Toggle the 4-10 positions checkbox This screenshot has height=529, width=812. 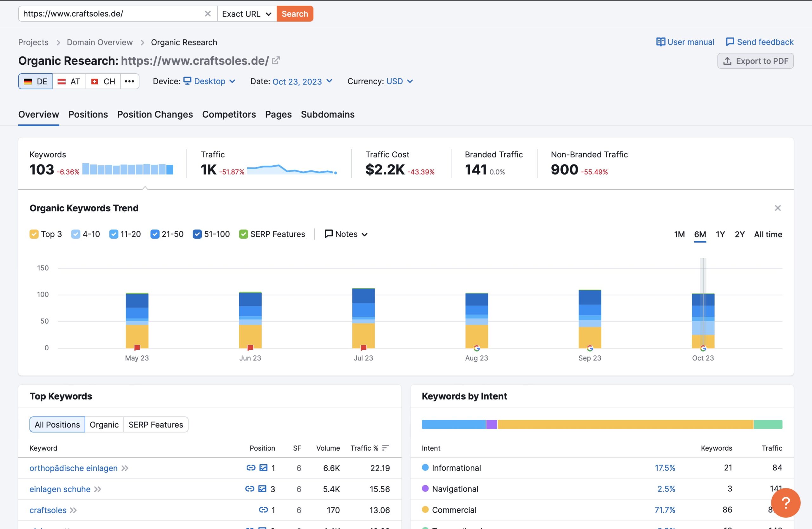click(76, 234)
